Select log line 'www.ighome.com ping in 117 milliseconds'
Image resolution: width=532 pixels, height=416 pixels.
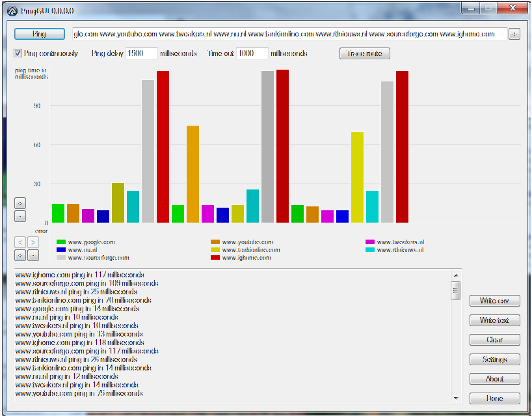point(80,275)
